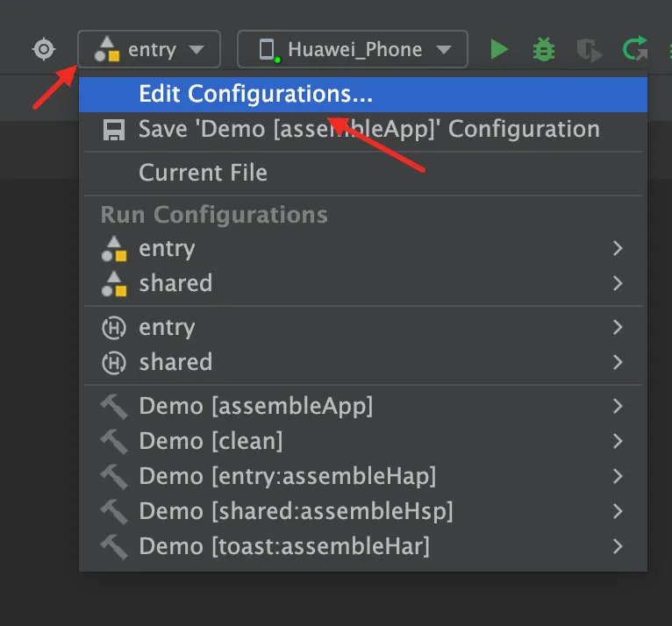Viewport: 672px width, 626px height.
Task: Expand the first entry configuration's submenu arrow
Action: (618, 248)
